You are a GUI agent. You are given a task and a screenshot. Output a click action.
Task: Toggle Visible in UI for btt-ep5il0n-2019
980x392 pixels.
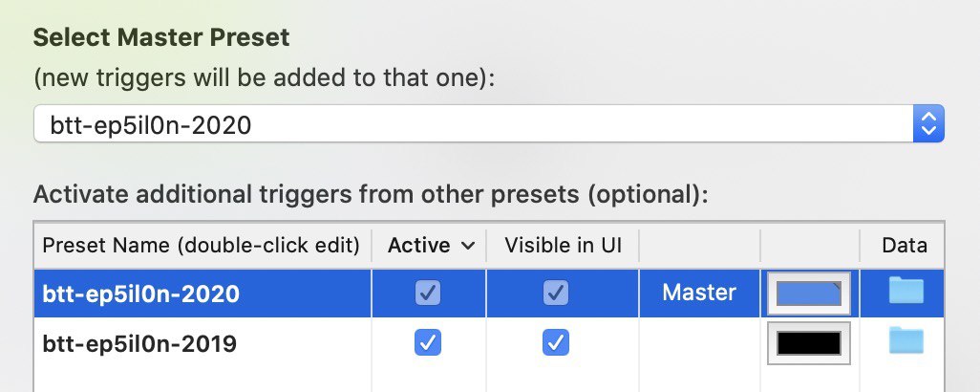556,342
